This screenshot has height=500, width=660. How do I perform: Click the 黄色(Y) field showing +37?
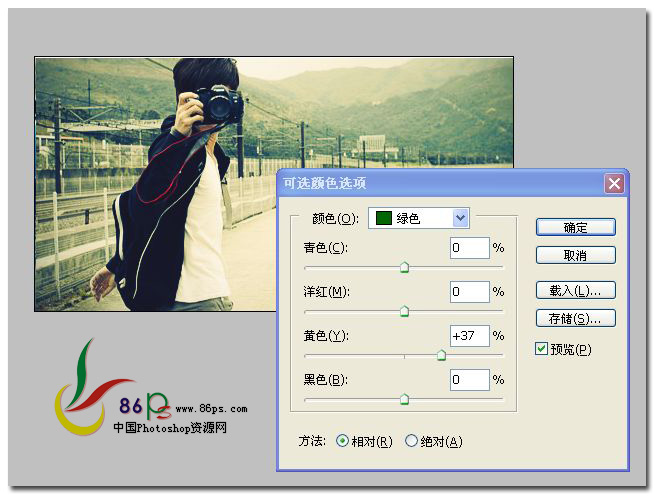coord(470,336)
